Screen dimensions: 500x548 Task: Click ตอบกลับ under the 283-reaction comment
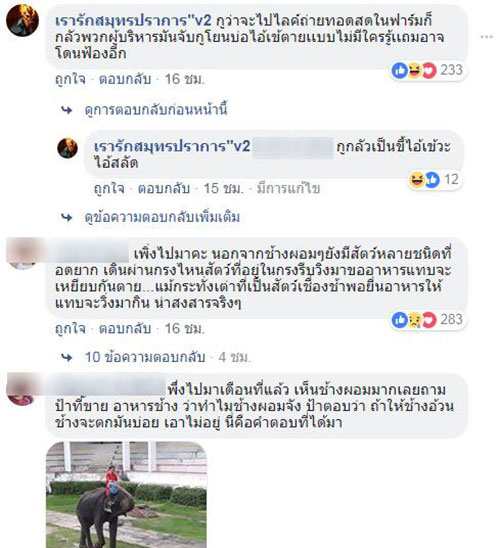(125, 329)
